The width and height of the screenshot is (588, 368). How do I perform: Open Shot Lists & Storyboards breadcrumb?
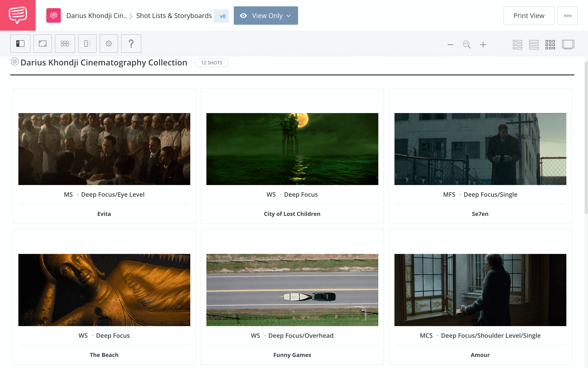tap(174, 16)
